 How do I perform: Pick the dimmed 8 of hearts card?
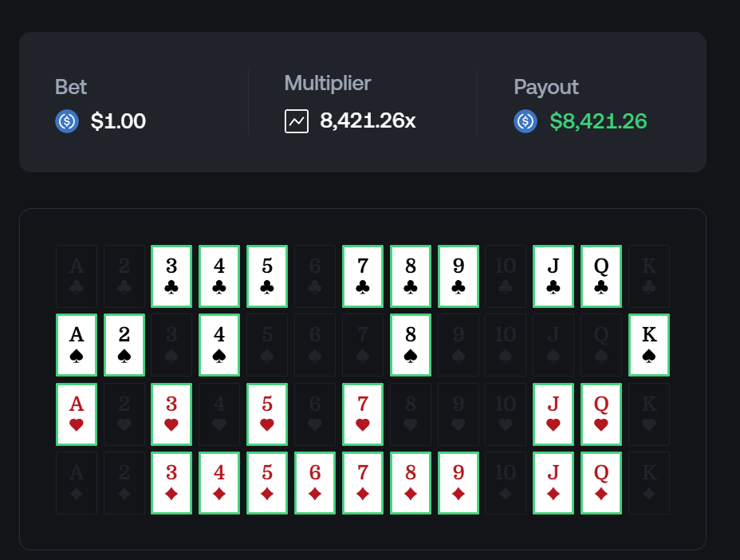pos(411,415)
